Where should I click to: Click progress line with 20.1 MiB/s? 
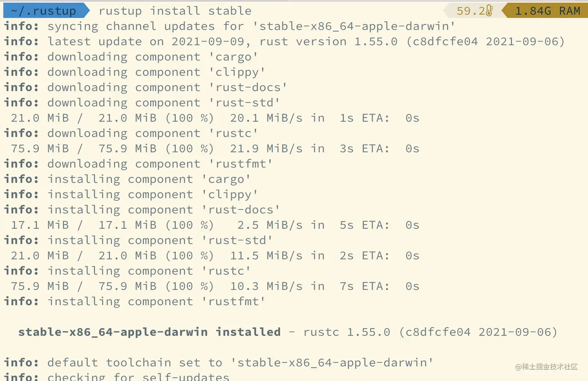(215, 118)
